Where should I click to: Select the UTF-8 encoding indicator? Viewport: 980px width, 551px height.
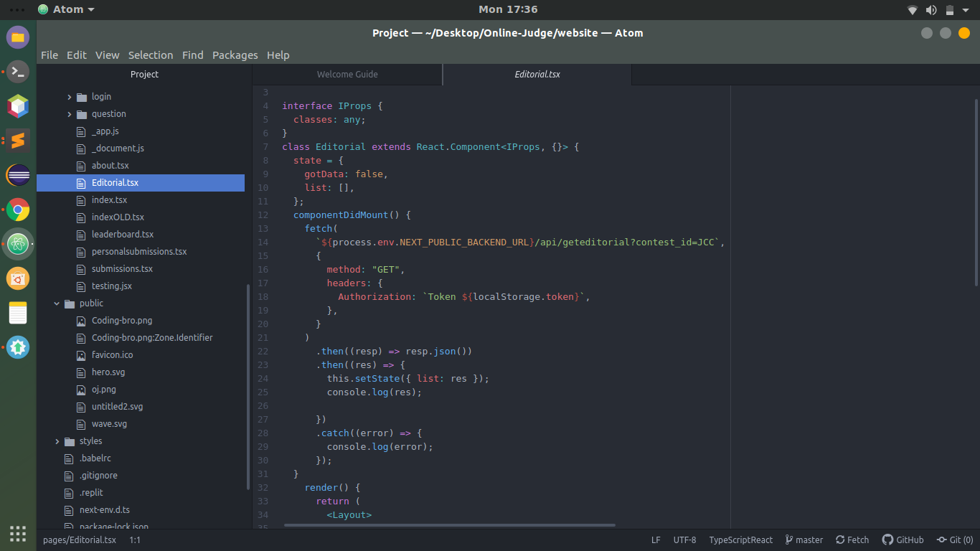click(x=684, y=540)
